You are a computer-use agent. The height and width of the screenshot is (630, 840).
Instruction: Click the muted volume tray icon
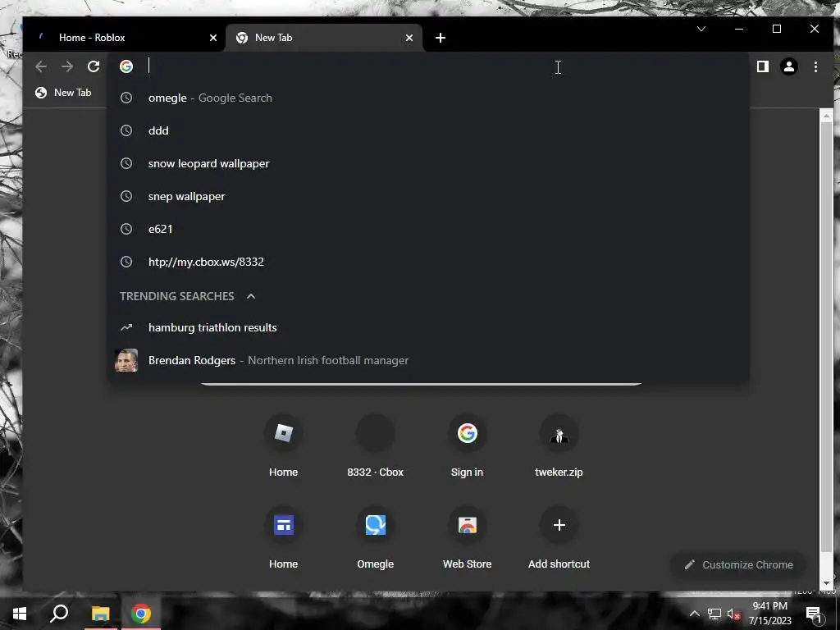click(x=733, y=614)
